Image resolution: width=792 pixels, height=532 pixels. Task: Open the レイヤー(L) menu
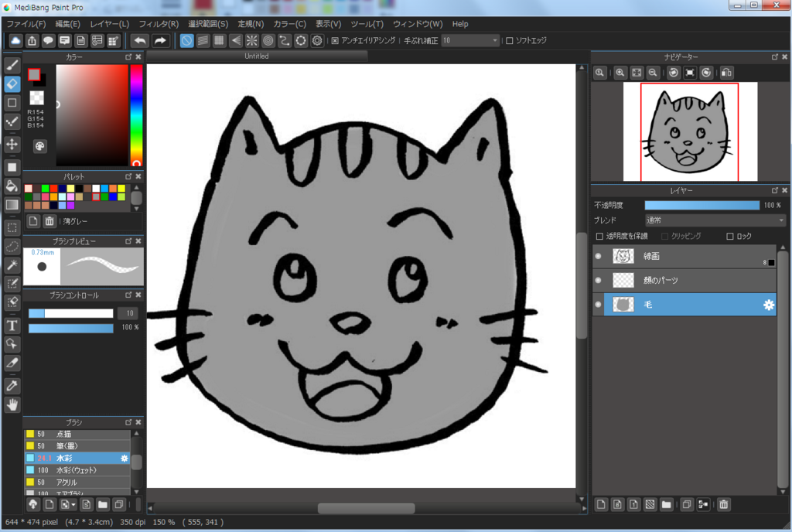[110, 24]
